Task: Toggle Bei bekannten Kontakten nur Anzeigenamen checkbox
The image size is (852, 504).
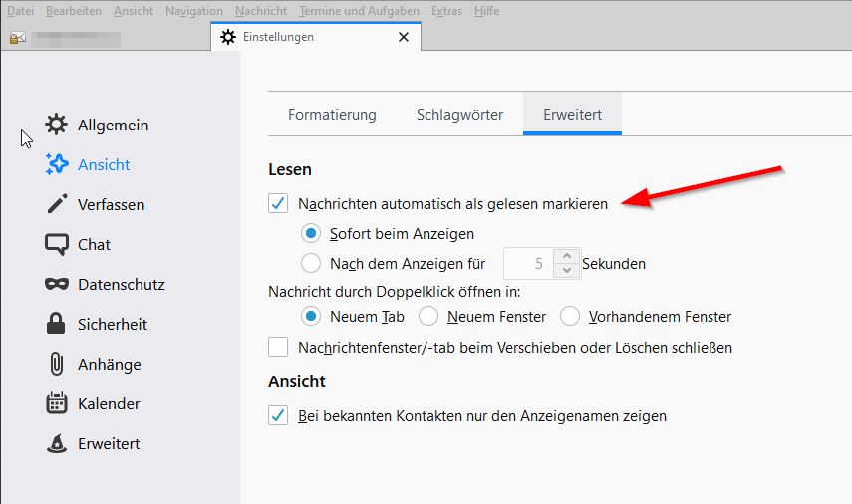Action: click(278, 416)
